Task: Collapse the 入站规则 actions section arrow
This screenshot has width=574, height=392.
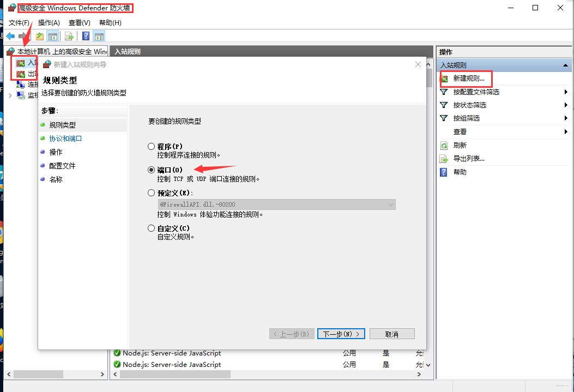Action: tap(565, 65)
